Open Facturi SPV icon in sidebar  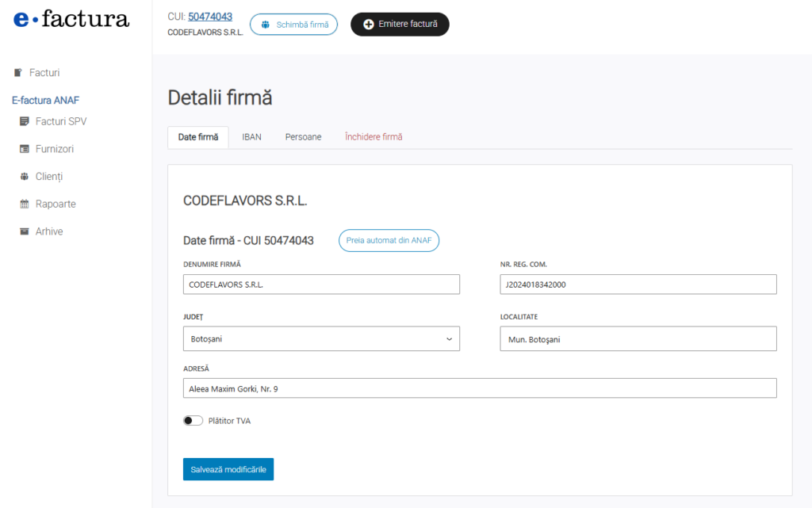pos(25,121)
